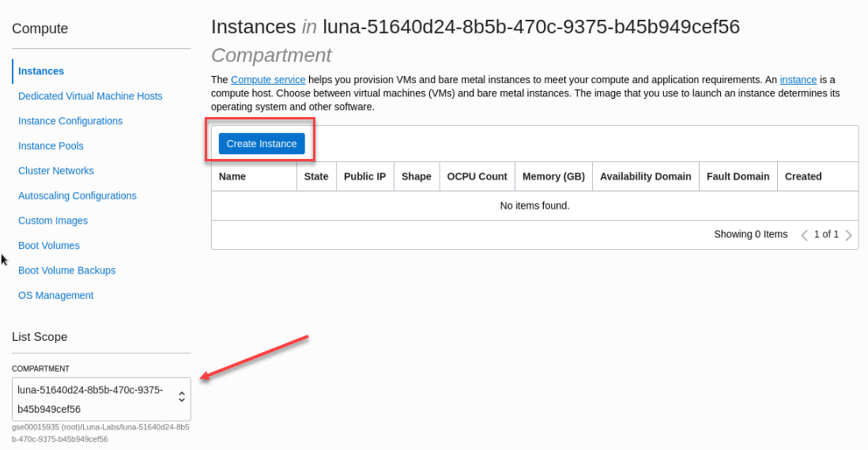Click the Create Instance button

pos(262,143)
